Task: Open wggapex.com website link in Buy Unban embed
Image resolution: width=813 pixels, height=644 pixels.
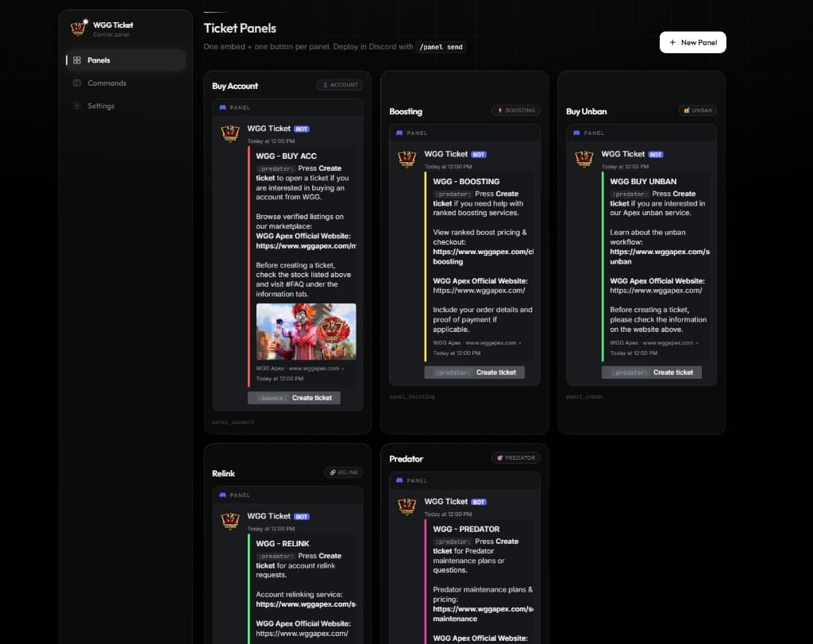Action: tap(656, 291)
